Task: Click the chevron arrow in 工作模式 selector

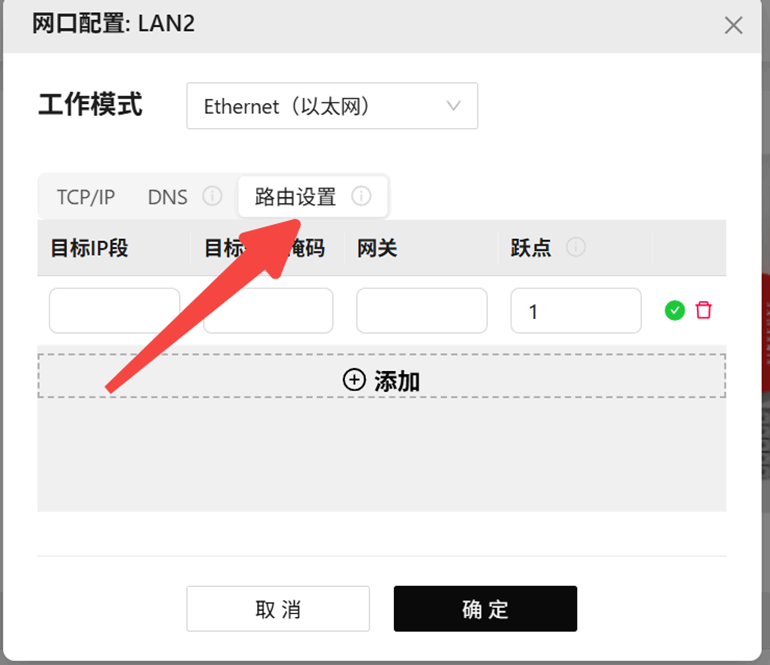Action: [453, 106]
